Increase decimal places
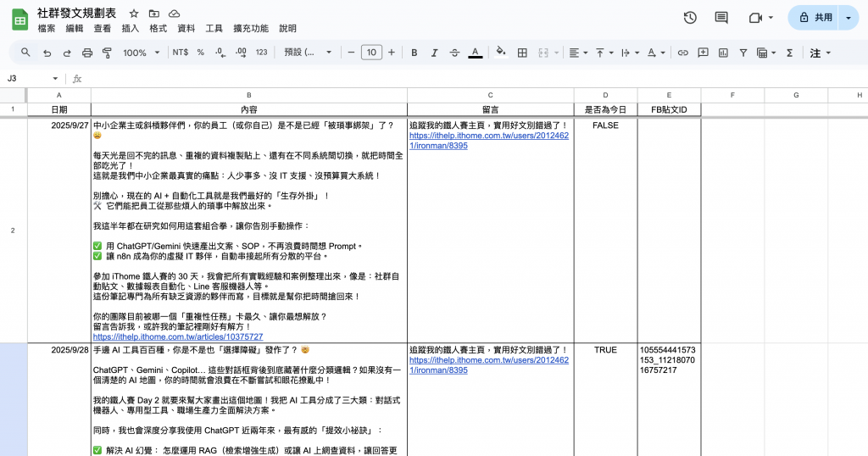 coord(241,53)
